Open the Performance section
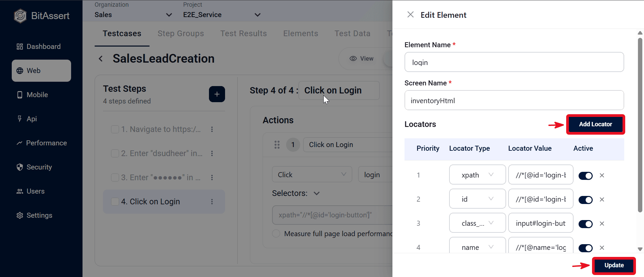The height and width of the screenshot is (277, 644). [x=41, y=143]
